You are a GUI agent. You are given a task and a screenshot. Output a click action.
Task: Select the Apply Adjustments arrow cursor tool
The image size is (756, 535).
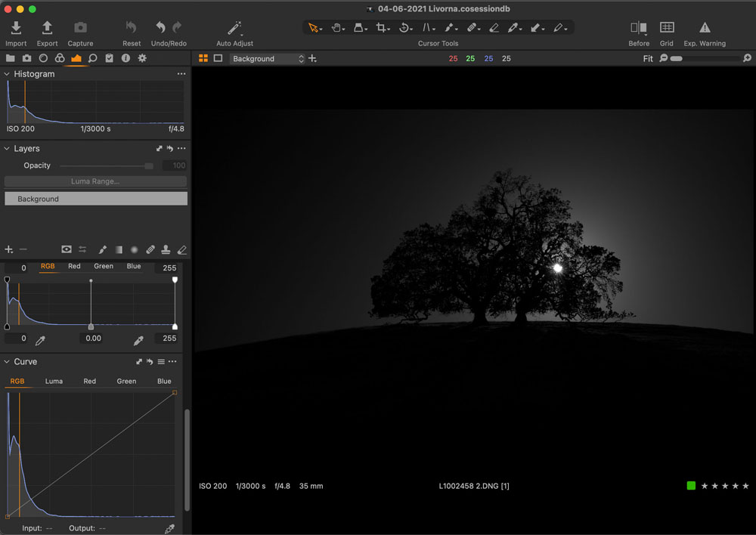pyautogui.click(x=536, y=28)
